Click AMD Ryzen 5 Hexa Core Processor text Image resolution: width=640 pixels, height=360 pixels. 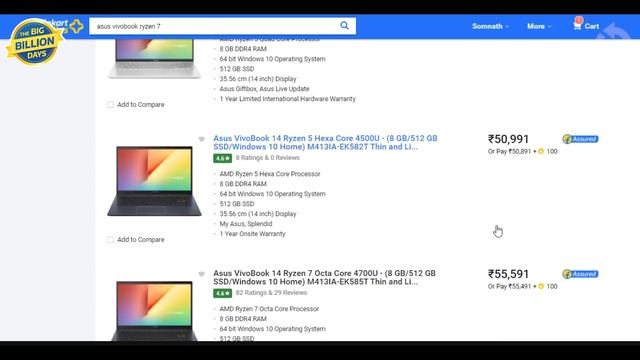[270, 174]
